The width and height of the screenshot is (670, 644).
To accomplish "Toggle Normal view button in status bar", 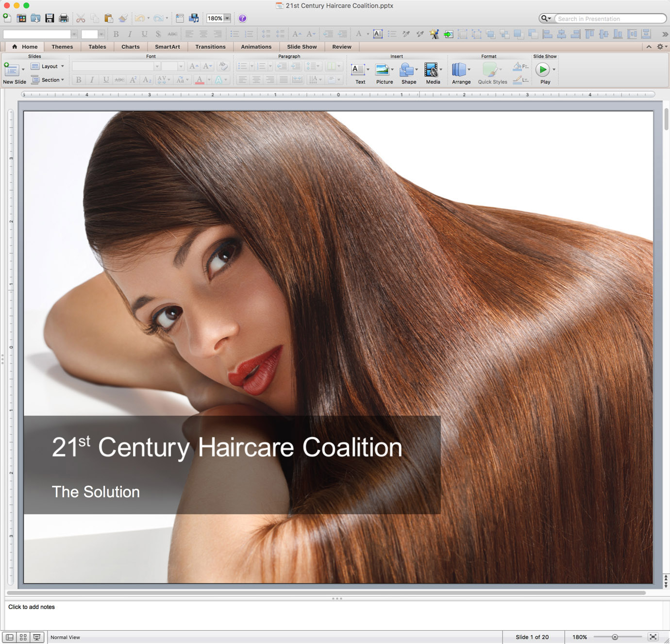I will click(x=9, y=637).
